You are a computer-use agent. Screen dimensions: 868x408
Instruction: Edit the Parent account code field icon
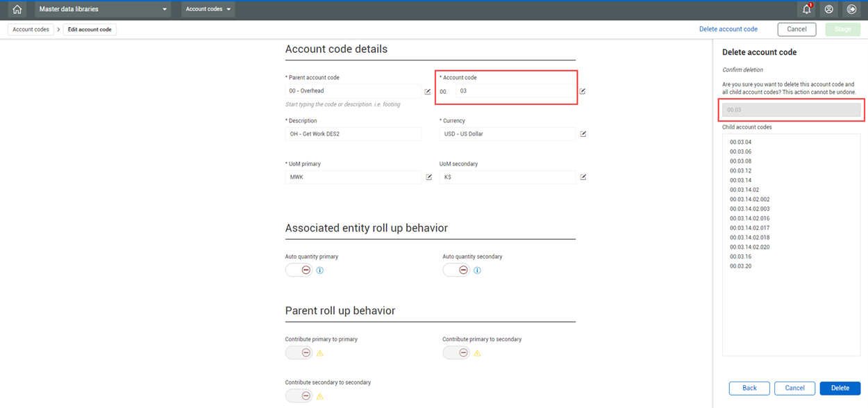click(428, 91)
